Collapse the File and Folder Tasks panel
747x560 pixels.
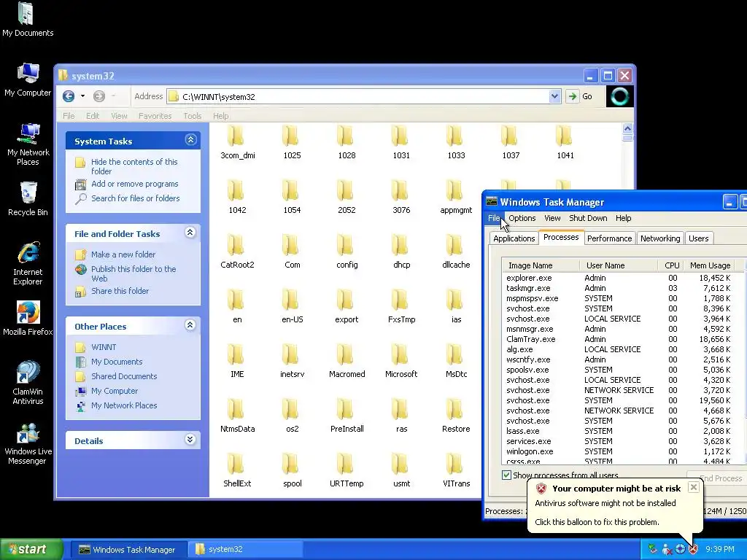(190, 233)
